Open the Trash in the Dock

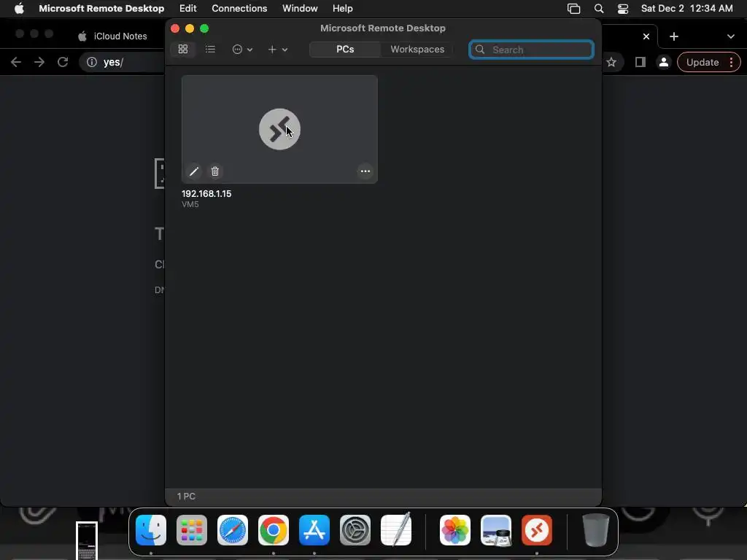click(x=595, y=530)
